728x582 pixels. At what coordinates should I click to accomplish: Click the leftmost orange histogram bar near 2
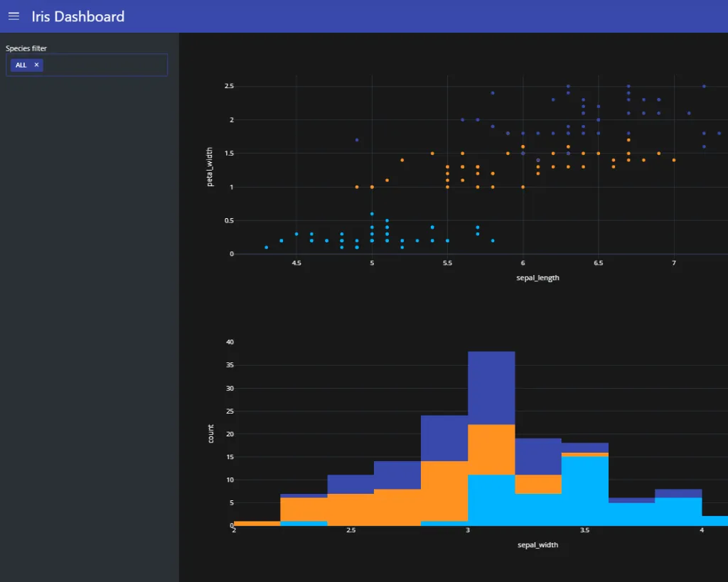coord(257,523)
